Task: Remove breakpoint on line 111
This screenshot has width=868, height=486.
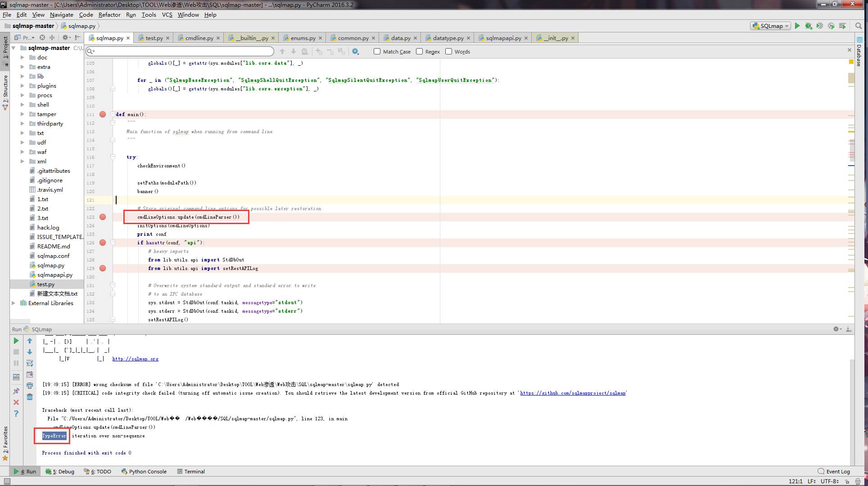Action: click(103, 114)
